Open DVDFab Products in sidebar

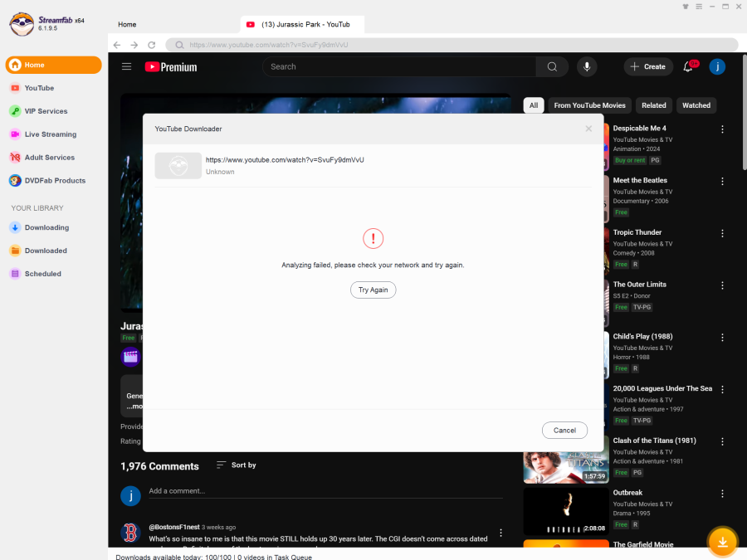point(47,181)
